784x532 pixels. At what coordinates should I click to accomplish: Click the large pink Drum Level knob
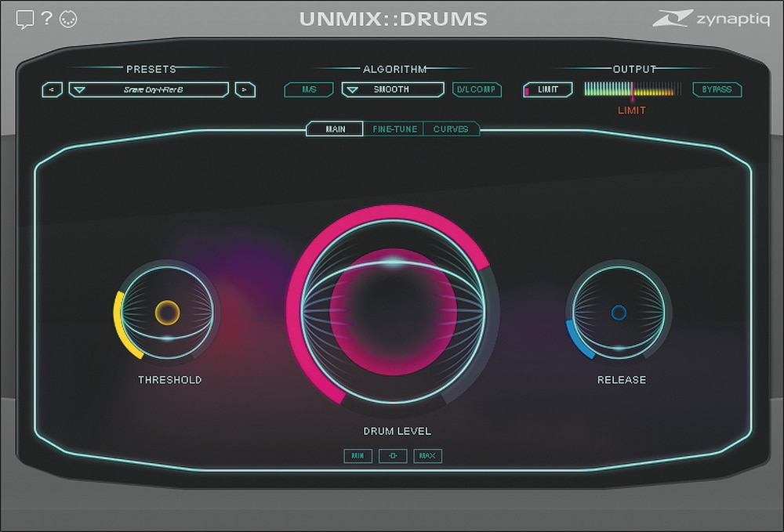393,311
